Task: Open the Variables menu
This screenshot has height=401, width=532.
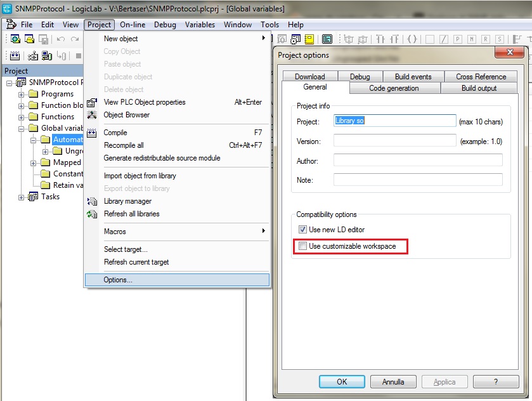Action: [x=200, y=25]
